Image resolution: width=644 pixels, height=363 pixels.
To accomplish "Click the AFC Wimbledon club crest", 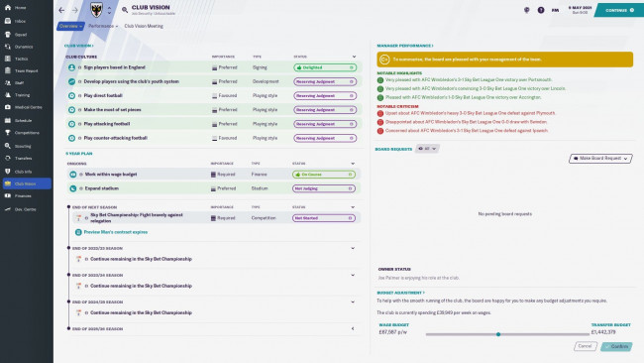I will (x=96, y=10).
